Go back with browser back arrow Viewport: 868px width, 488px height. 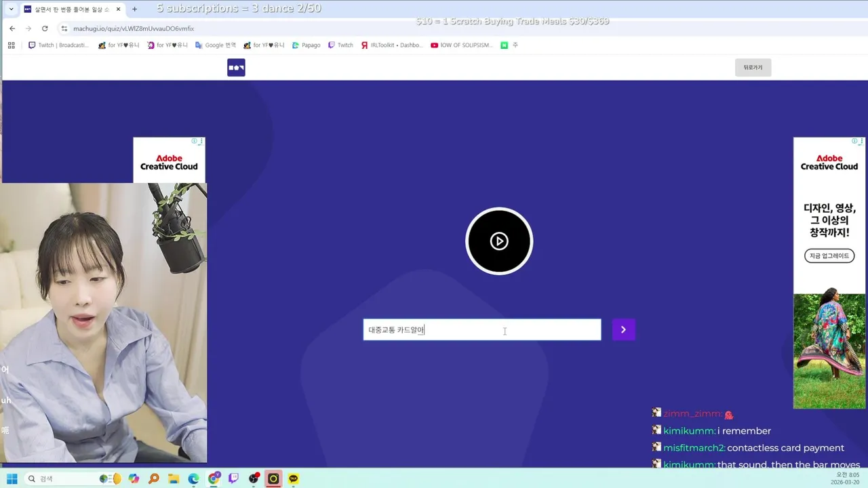coord(12,28)
